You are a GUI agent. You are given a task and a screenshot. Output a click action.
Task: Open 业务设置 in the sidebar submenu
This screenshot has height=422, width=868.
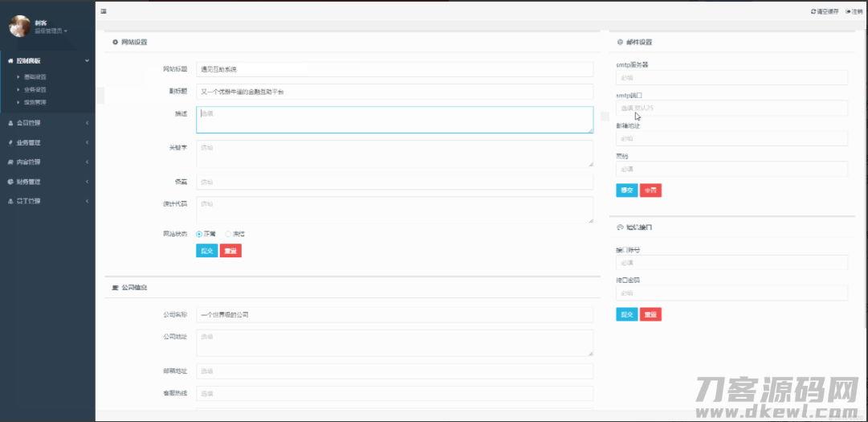pos(35,90)
